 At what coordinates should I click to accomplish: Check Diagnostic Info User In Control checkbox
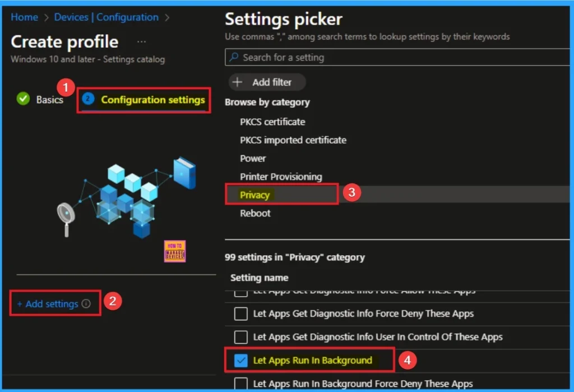(241, 337)
